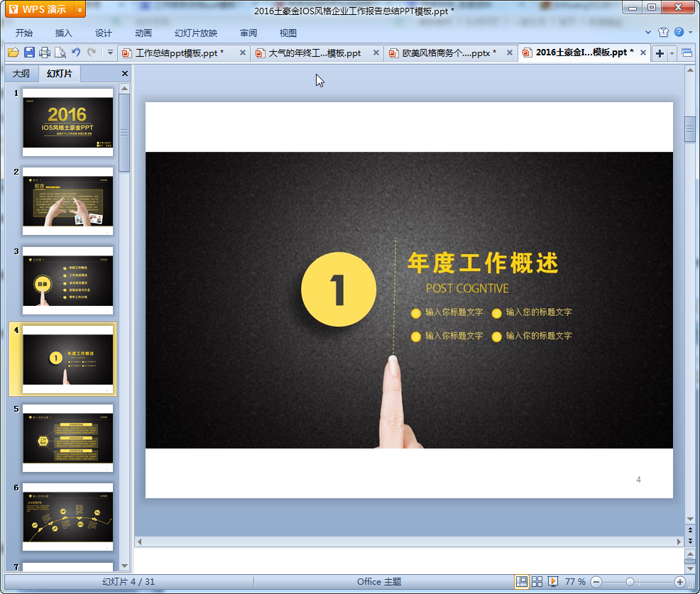This screenshot has width=700, height=594.
Task: Click editor vertical scroll down arrow
Action: point(690,519)
